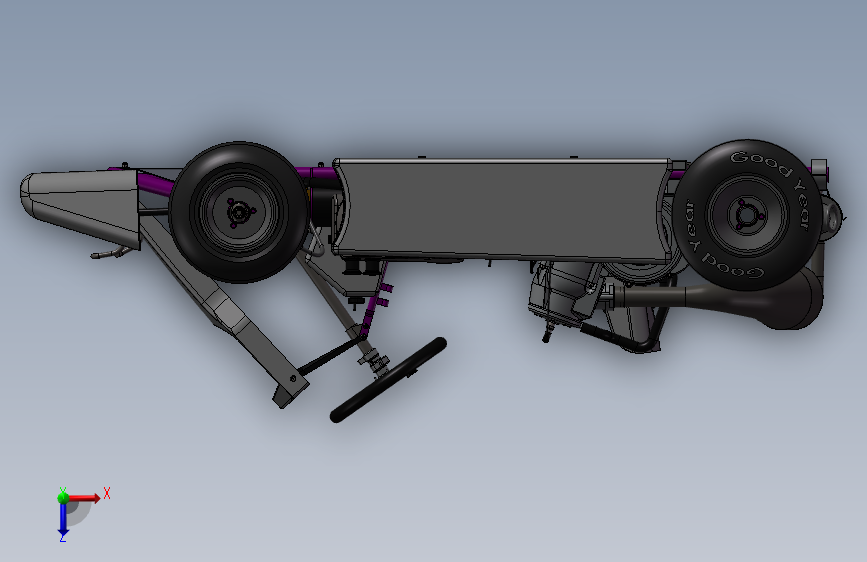Select the plain front wheel near the nose
The height and width of the screenshot is (562, 867).
(239, 212)
